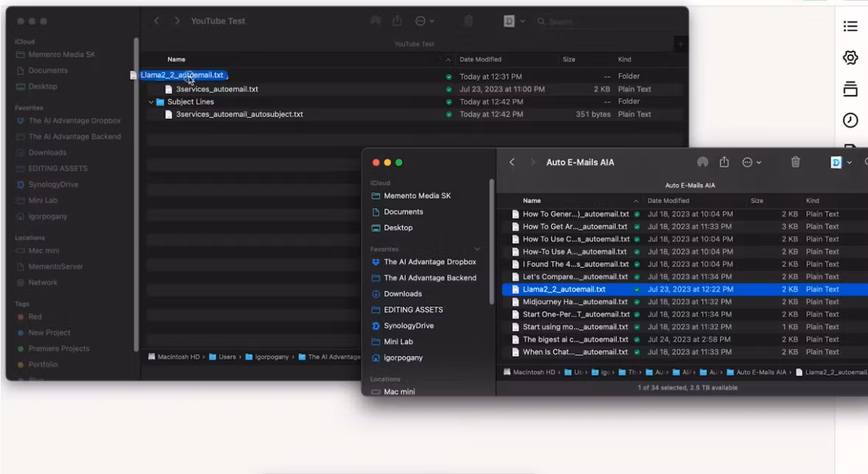Click AirDrop icon in Auto E-Mails AIA toolbar
This screenshot has height=474, width=868.
pos(702,162)
